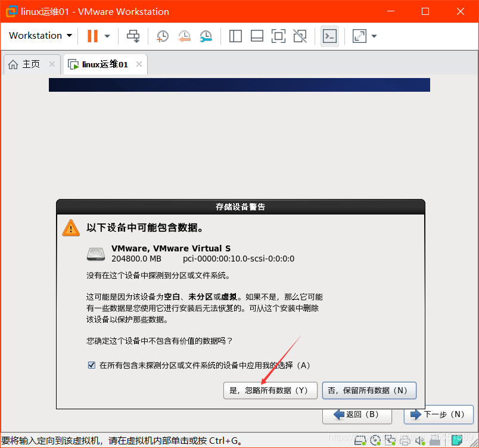Click the VMware Workstation logo in title bar

[11, 11]
